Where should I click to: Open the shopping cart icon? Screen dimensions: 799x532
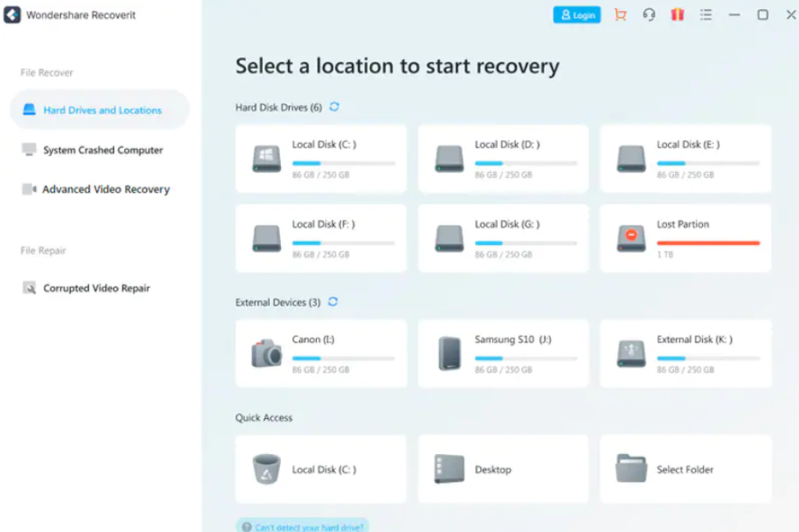click(x=620, y=15)
